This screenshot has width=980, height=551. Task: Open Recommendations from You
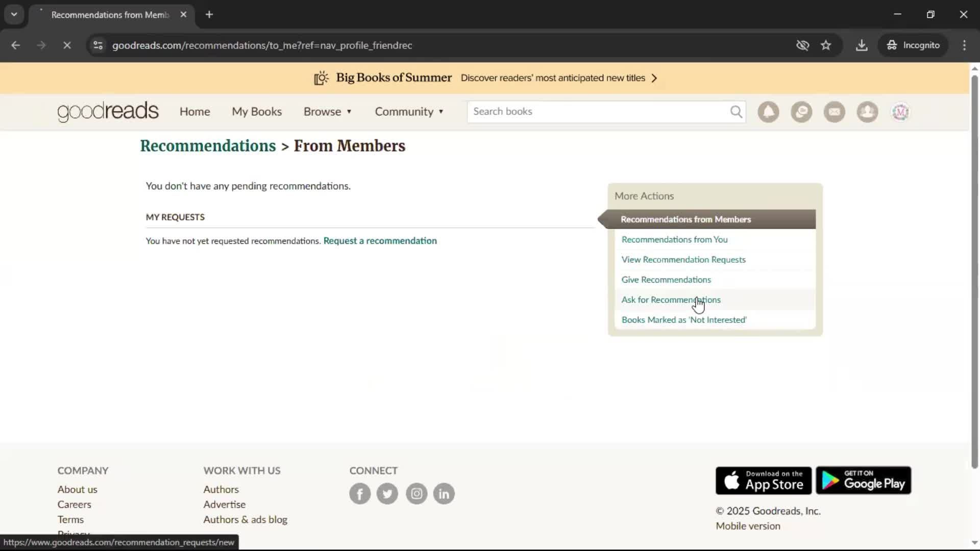(x=674, y=239)
